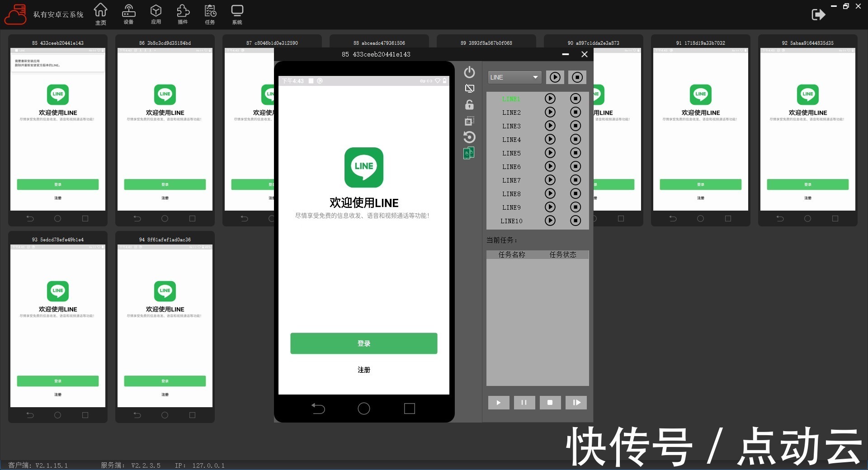Expand the LINE script dropdown
This screenshot has height=470, width=868.
[514, 77]
